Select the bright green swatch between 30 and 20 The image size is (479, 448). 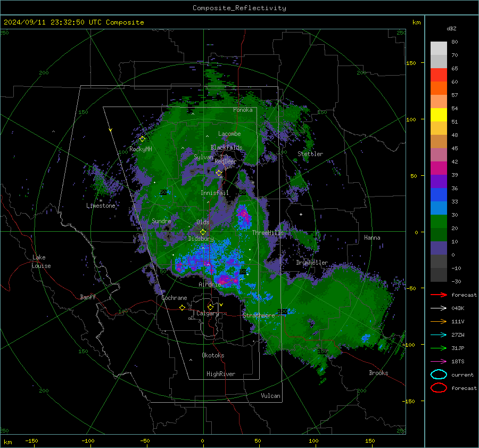pos(439,222)
